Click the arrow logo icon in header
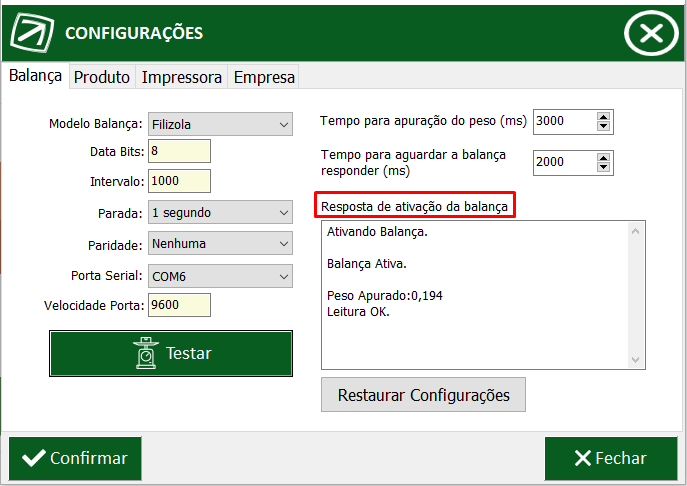Image resolution: width=687 pixels, height=486 pixels. click(32, 32)
